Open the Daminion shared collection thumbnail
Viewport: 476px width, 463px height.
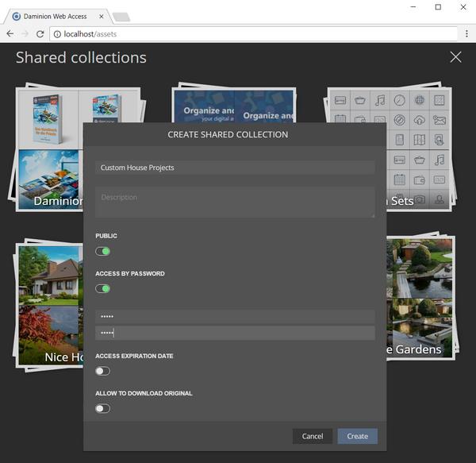48,148
